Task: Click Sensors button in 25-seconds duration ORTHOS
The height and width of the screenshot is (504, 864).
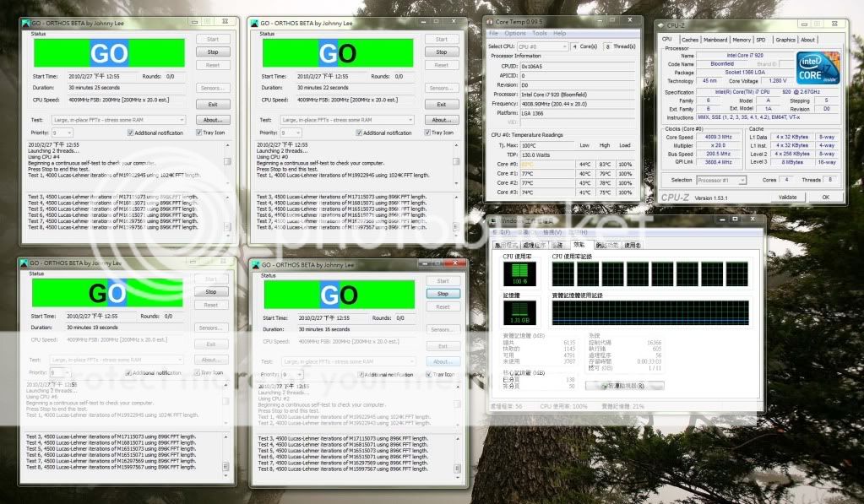Action: click(213, 88)
